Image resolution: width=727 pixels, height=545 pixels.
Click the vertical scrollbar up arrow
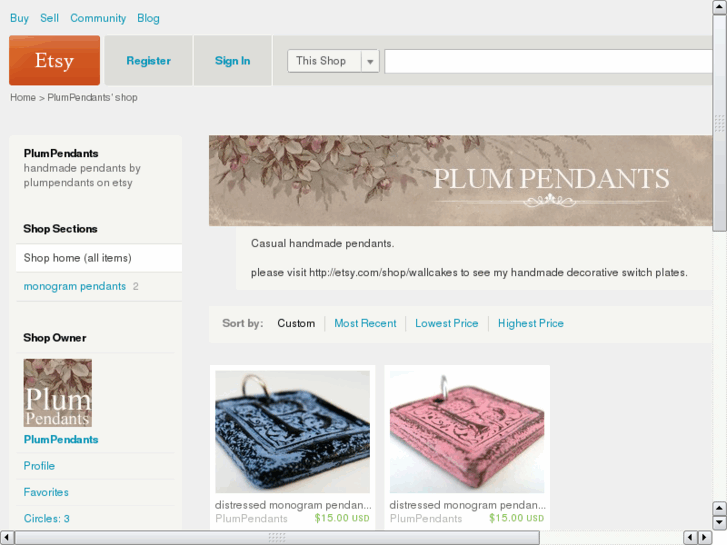click(x=719, y=7)
